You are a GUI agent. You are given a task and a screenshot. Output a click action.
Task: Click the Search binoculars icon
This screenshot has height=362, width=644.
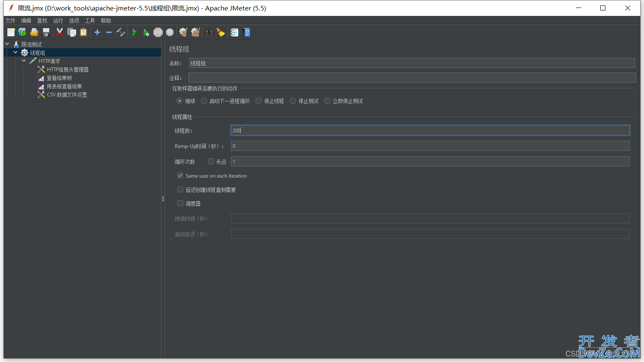(x=209, y=32)
